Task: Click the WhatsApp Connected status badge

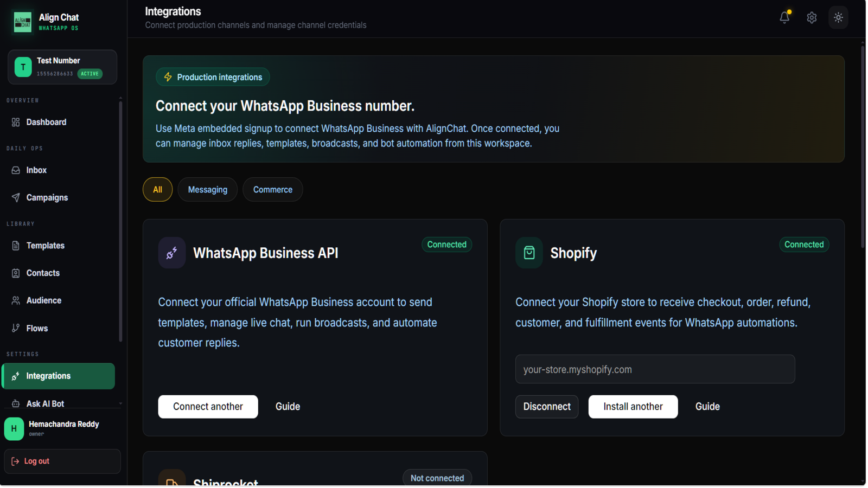Action: 446,245
